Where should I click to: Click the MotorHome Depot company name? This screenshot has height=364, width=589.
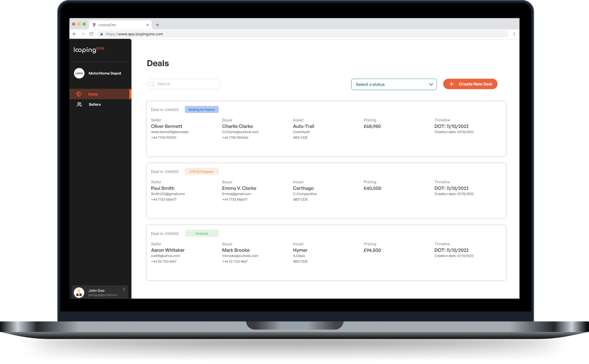coord(105,73)
